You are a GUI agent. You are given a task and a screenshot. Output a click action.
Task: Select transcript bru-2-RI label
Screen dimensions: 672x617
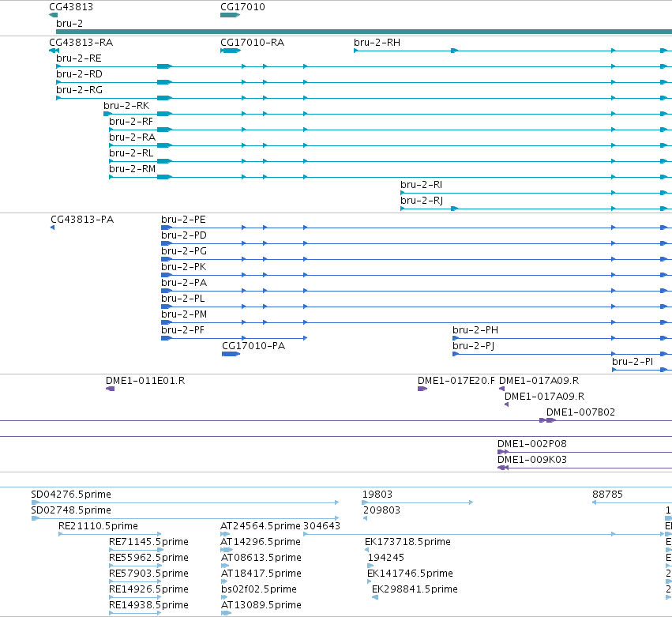pyautogui.click(x=422, y=185)
